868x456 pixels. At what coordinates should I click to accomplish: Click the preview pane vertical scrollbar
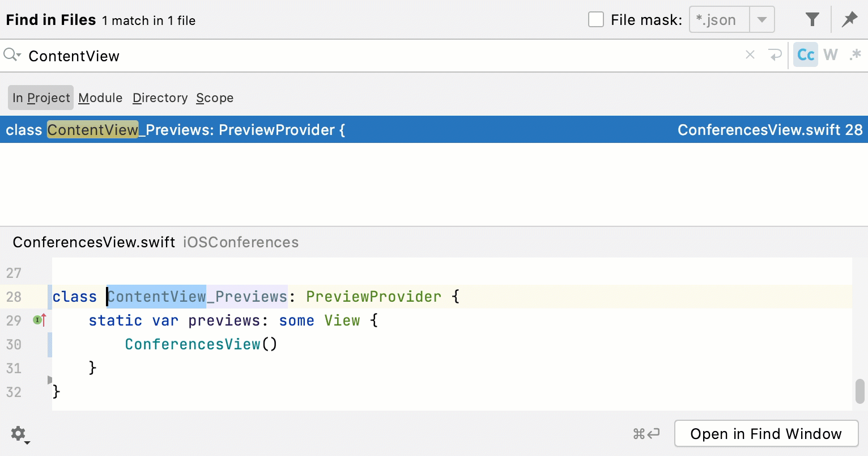(860, 391)
